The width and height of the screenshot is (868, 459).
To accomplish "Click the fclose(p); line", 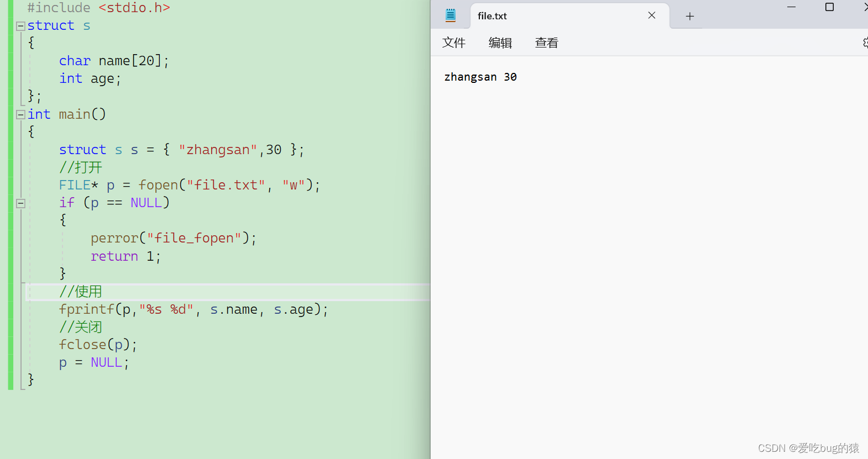I will [x=98, y=345].
